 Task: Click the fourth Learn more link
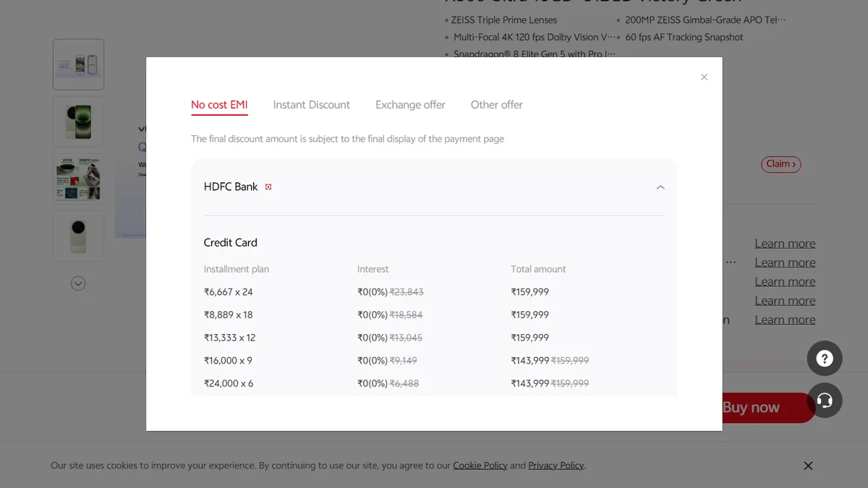pos(785,301)
